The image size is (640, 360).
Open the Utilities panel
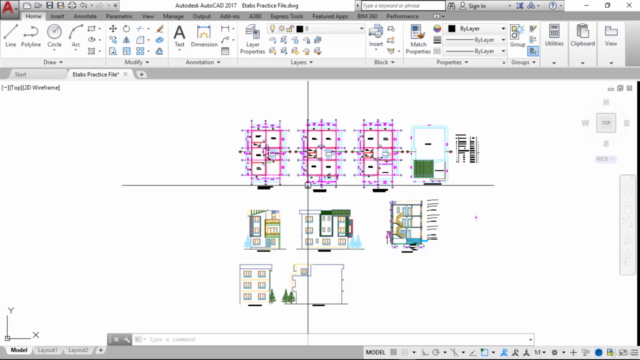click(x=554, y=35)
